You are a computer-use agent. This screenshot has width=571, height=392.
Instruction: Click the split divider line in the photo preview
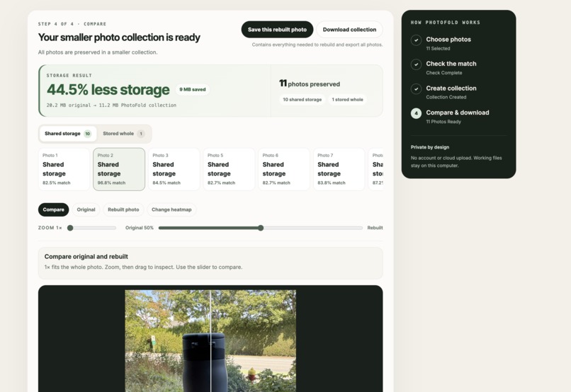pyautogui.click(x=210, y=341)
